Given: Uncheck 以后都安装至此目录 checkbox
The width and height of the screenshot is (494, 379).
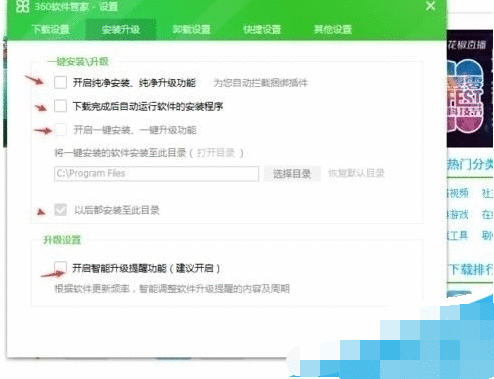Looking at the screenshot, I should 60,210.
